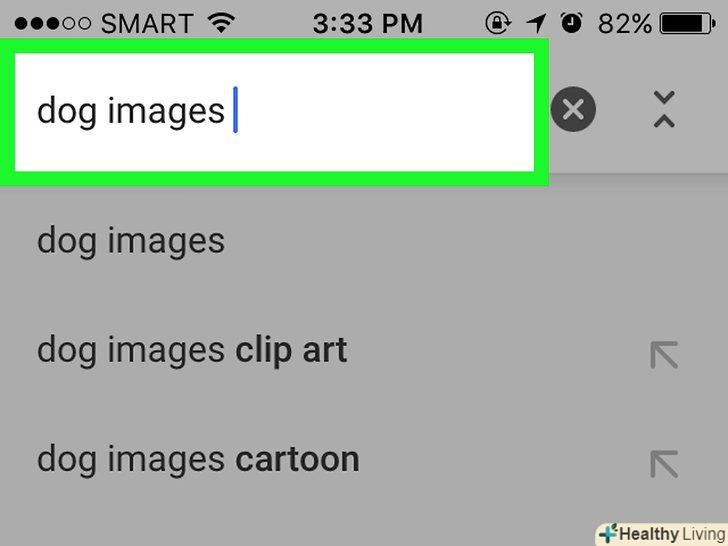Tap the alarm clock status icon

[572, 23]
